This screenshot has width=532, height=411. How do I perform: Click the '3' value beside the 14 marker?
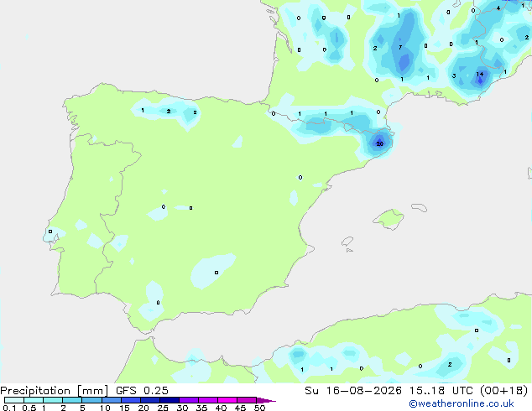[x=454, y=76]
